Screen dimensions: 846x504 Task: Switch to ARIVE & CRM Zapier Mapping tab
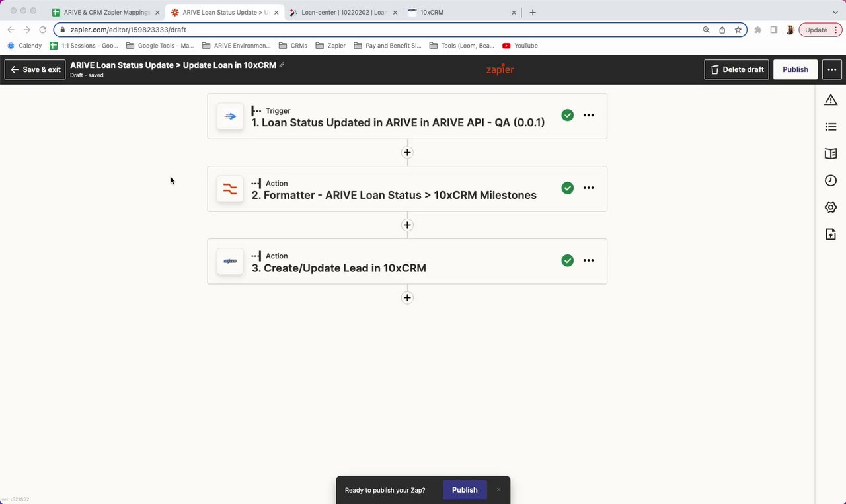tap(106, 12)
